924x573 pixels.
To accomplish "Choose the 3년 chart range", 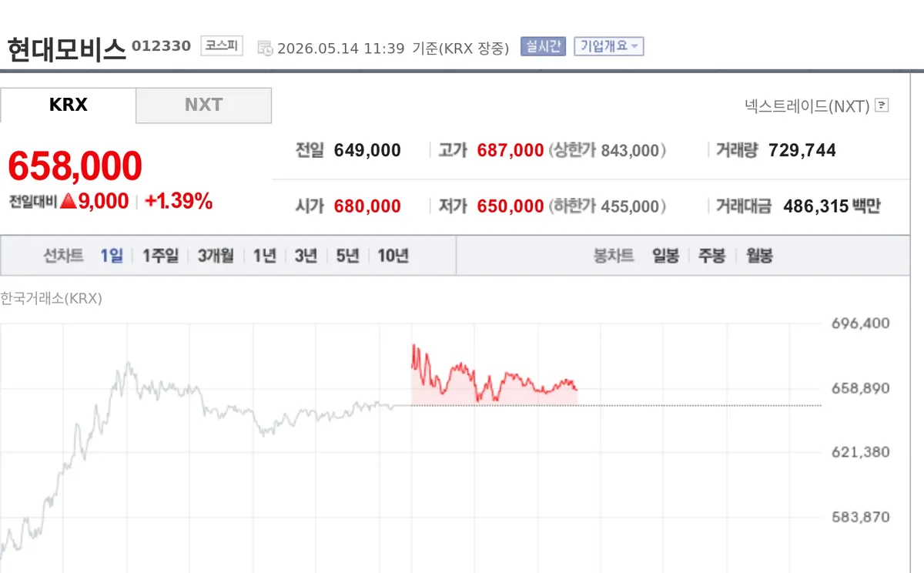I will pyautogui.click(x=306, y=256).
